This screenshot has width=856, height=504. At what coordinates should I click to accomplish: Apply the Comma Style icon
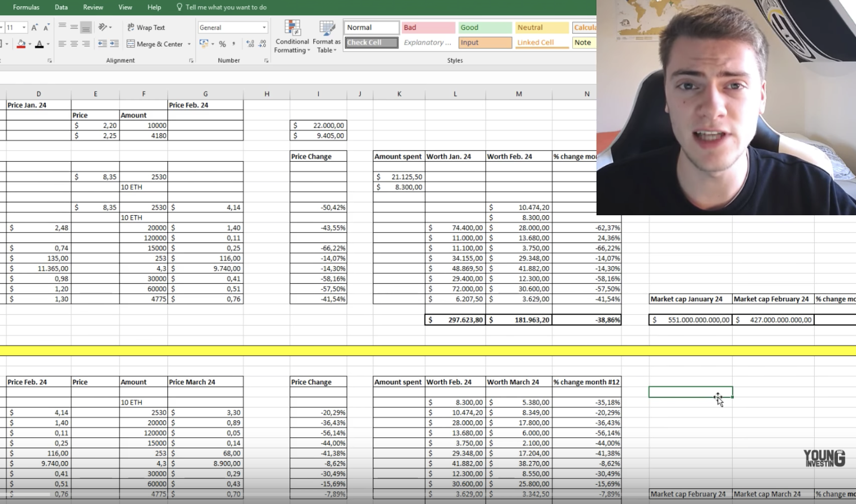[x=233, y=44]
